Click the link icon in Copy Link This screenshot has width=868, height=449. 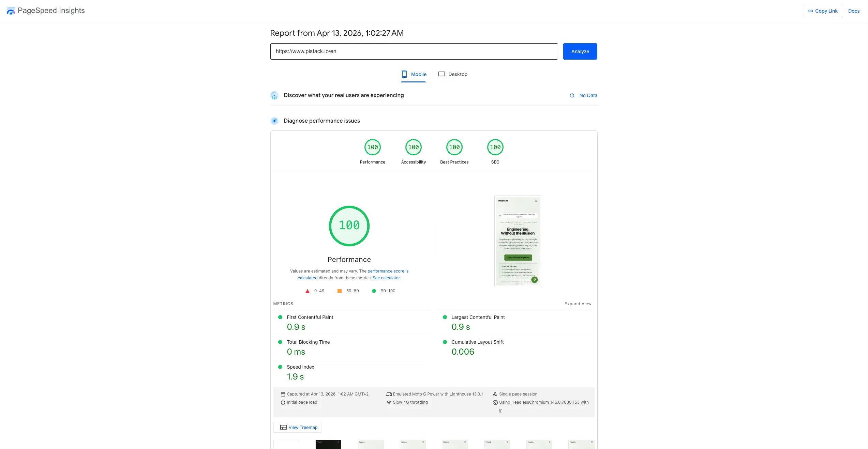[x=810, y=11]
